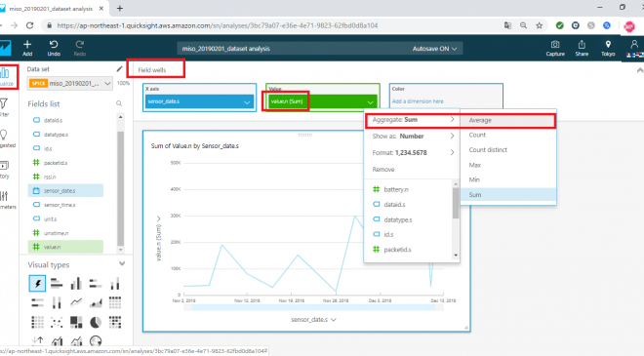
Task: Select the AutoGraph lightning visual type
Action: [x=37, y=283]
